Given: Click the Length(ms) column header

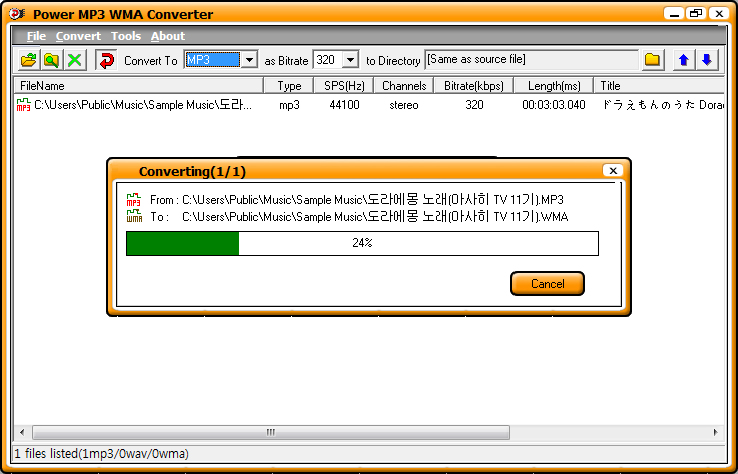Looking at the screenshot, I should (x=554, y=86).
